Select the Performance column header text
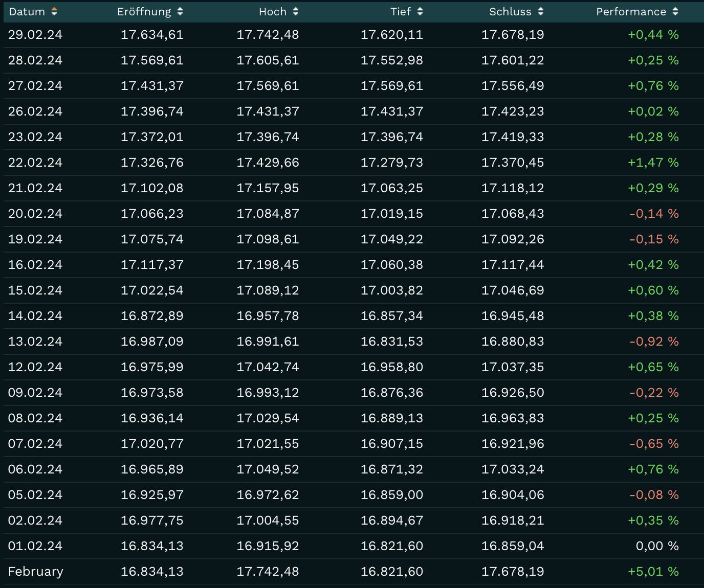 coord(631,12)
